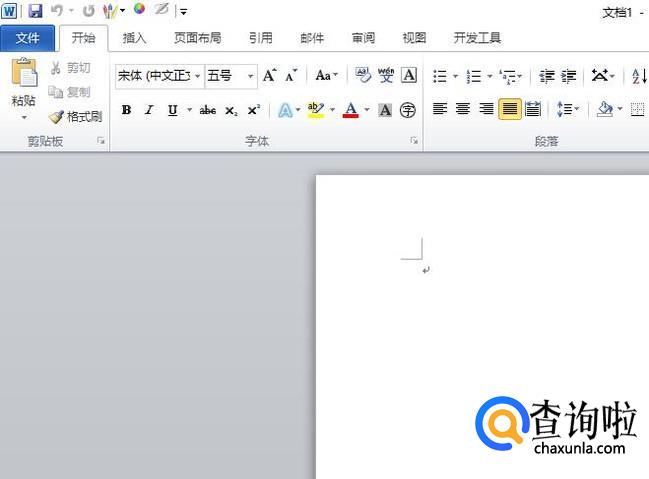
Task: Switch to the 开发工具 tab
Action: coord(477,38)
